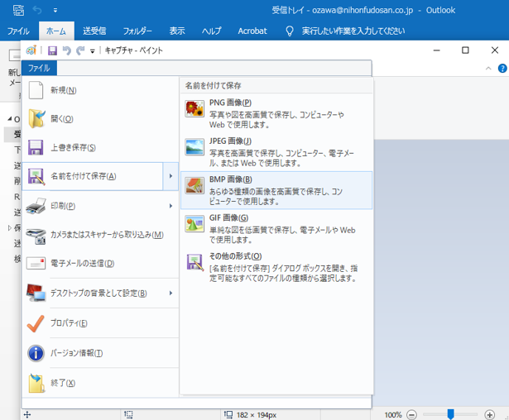Open Outlook ヘルプ tab
The height and width of the screenshot is (420, 509).
pos(211,31)
